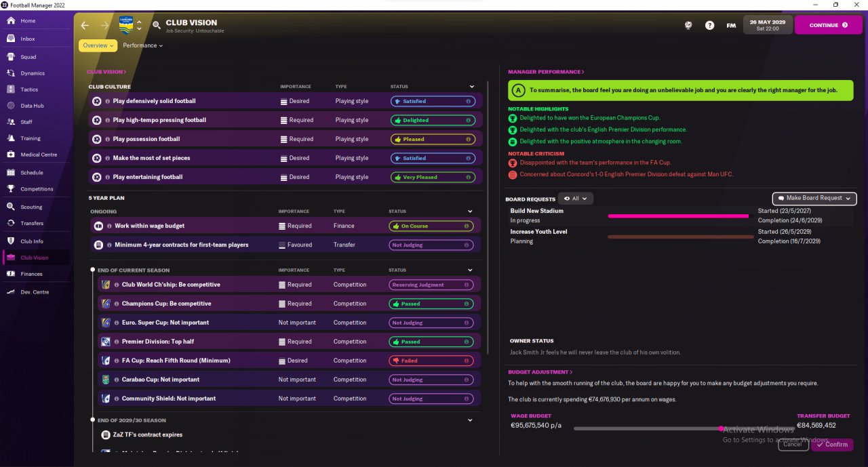Open Overview tab dropdown

tap(98, 45)
